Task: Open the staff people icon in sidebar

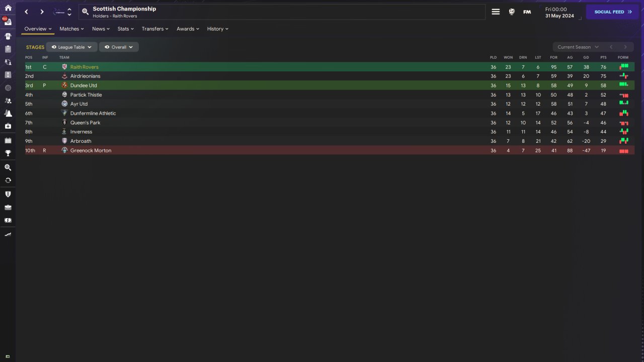Action: pyautogui.click(x=8, y=101)
